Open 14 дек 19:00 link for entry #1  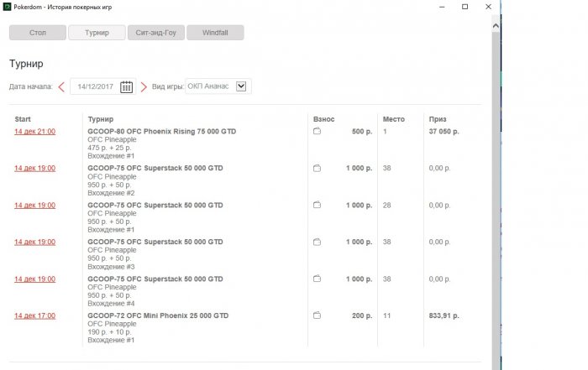pyautogui.click(x=35, y=206)
